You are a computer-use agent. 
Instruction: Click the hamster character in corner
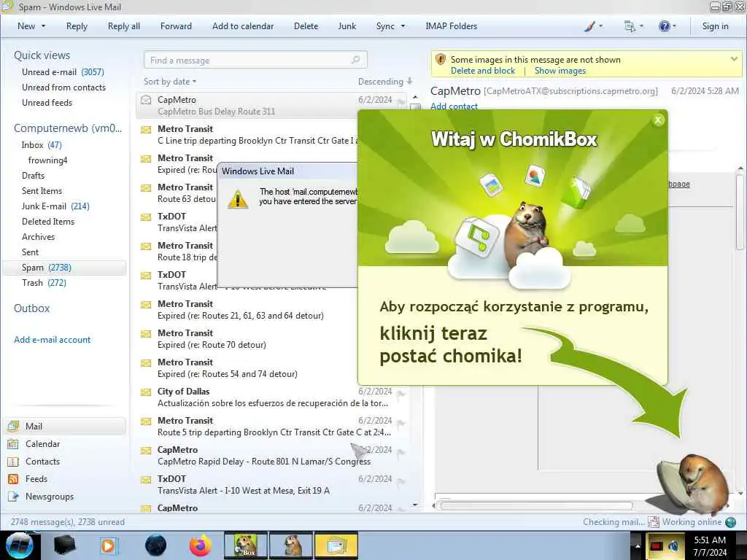[x=694, y=484]
